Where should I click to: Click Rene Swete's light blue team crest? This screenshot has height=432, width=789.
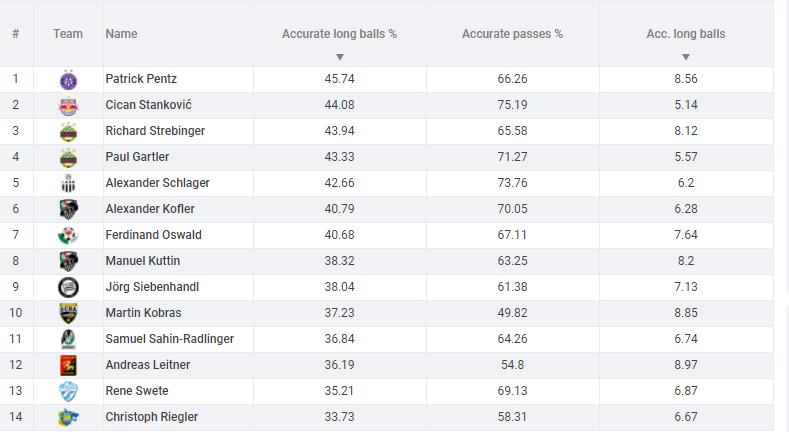point(68,391)
